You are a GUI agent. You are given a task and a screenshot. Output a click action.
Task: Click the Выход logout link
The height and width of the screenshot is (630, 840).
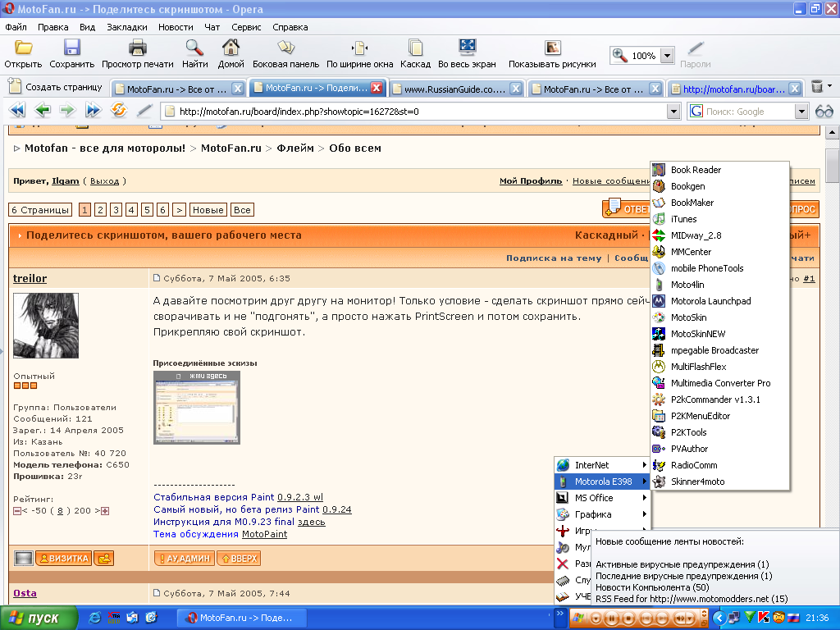point(104,181)
